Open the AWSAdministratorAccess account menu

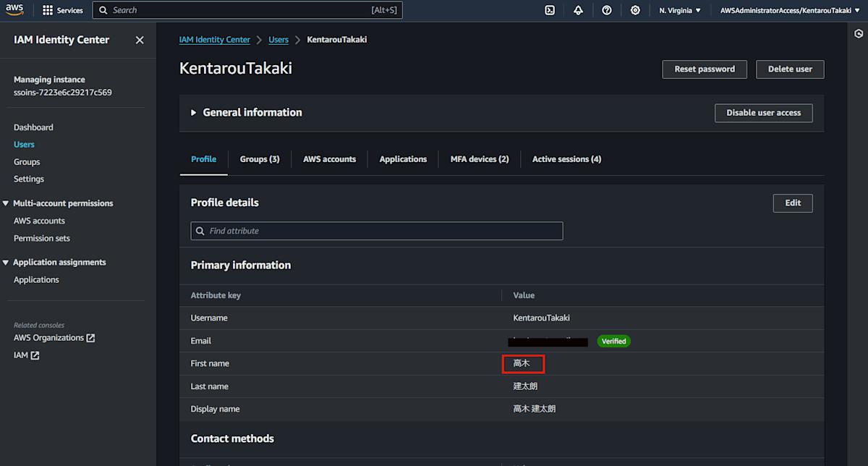(x=789, y=10)
